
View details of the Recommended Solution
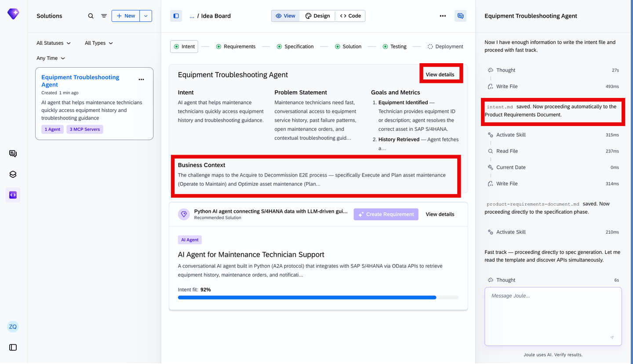(440, 214)
